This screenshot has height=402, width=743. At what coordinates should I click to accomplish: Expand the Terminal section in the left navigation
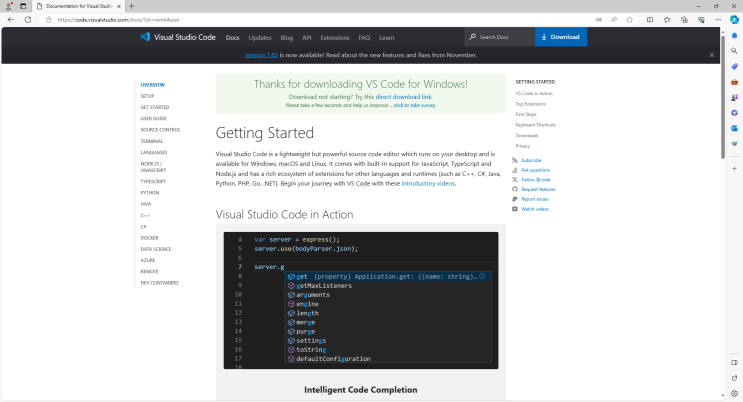pyautogui.click(x=152, y=141)
